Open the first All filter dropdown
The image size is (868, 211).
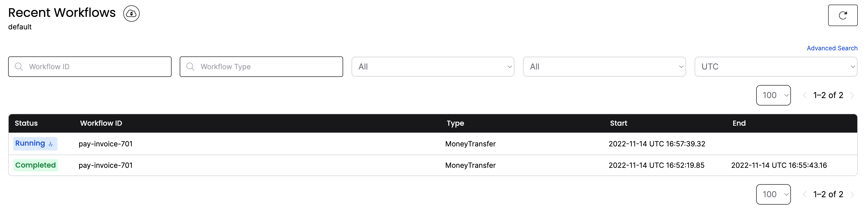click(433, 66)
